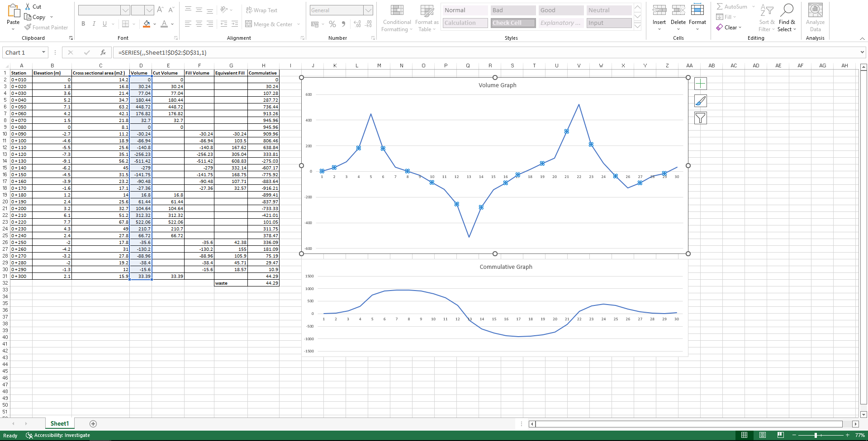
Task: Toggle Wrap Text option
Action: (262, 10)
